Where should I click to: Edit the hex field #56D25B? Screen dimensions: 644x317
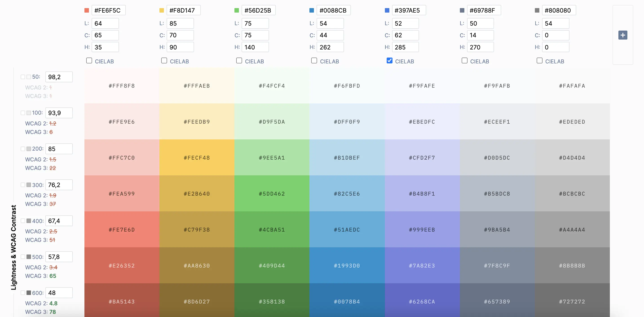point(258,10)
